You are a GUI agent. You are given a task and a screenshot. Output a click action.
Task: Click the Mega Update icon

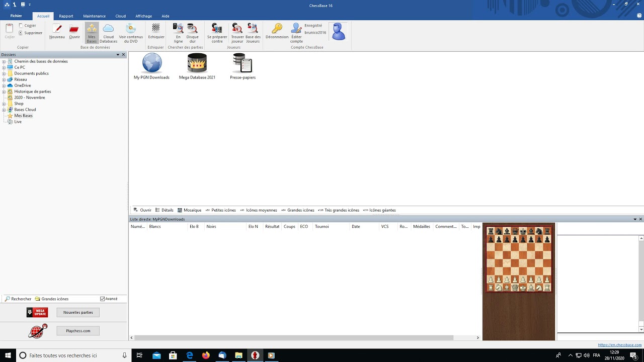coord(37,312)
